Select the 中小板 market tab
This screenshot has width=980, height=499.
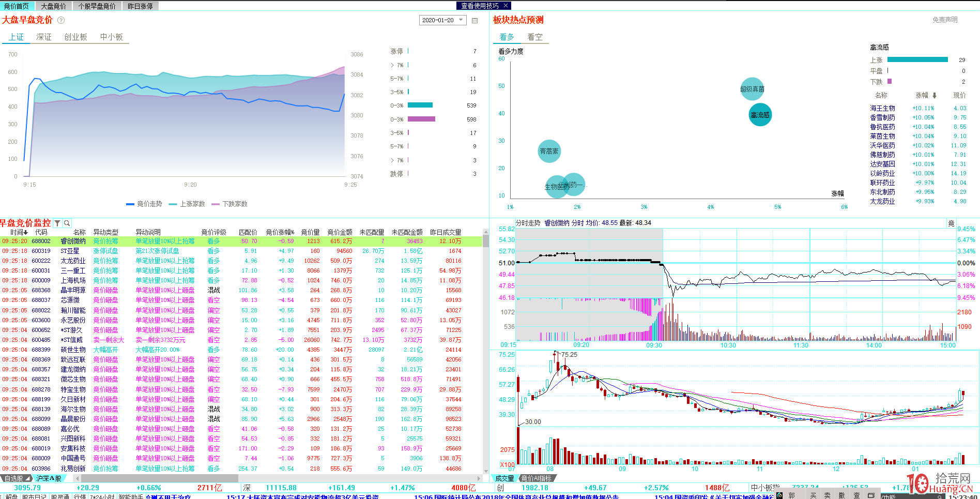click(x=112, y=37)
